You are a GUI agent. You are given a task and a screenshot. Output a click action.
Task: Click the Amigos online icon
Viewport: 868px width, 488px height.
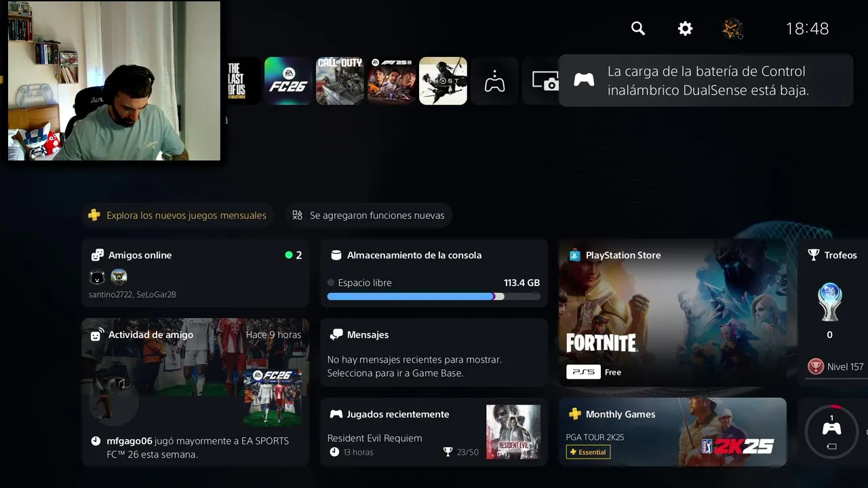[98, 255]
